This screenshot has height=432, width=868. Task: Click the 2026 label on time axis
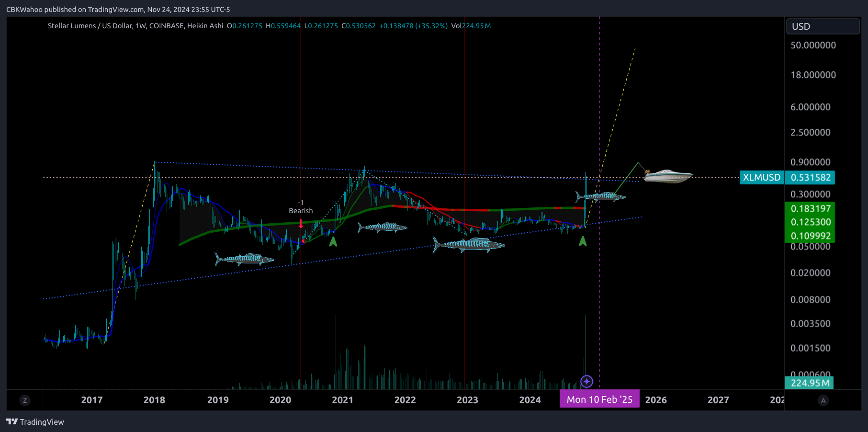click(656, 400)
